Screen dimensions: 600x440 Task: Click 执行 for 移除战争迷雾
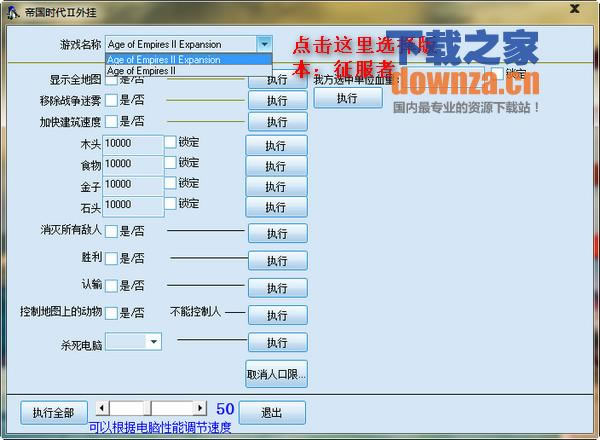[277, 101]
